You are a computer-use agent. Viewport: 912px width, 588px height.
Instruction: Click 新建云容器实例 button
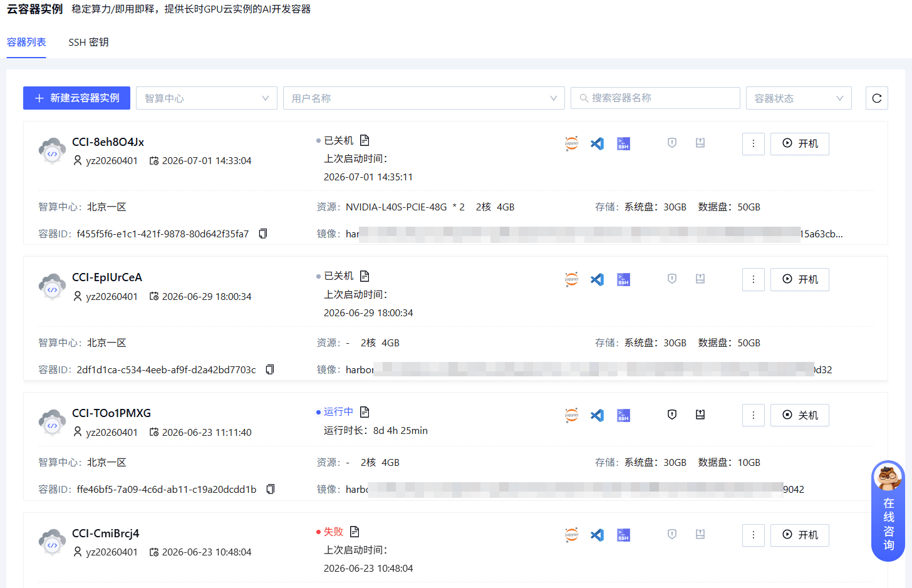[76, 98]
